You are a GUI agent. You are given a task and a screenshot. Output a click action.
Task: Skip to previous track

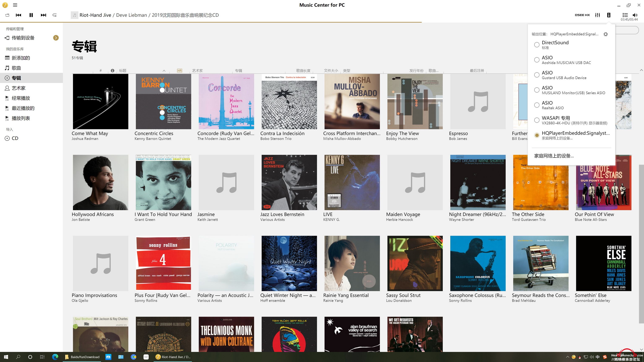[18, 15]
